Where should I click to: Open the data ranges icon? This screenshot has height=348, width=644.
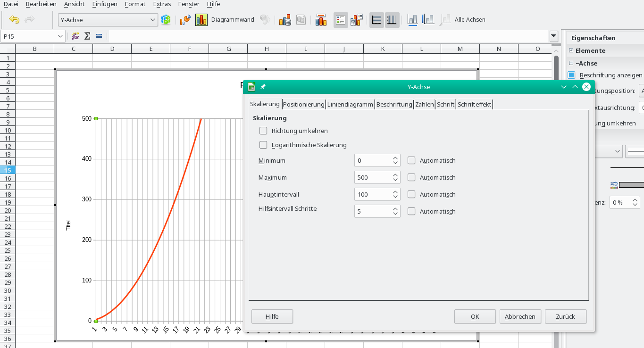[284, 20]
